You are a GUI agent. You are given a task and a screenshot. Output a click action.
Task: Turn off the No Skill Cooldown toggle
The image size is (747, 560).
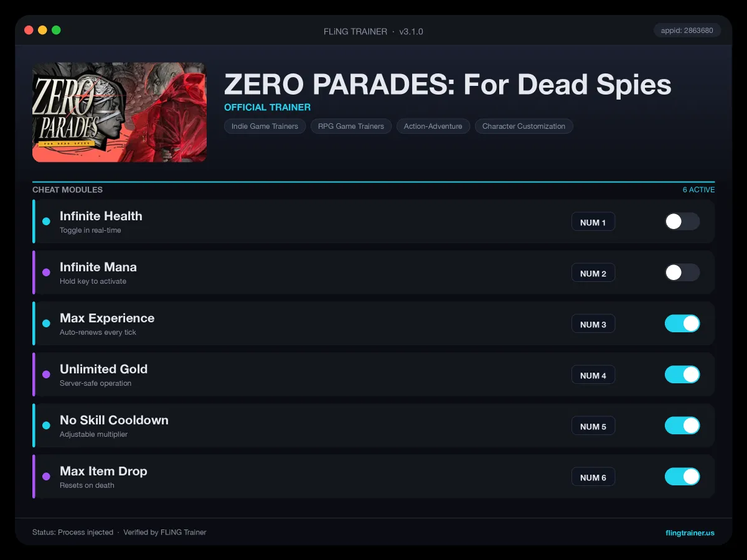pos(682,426)
